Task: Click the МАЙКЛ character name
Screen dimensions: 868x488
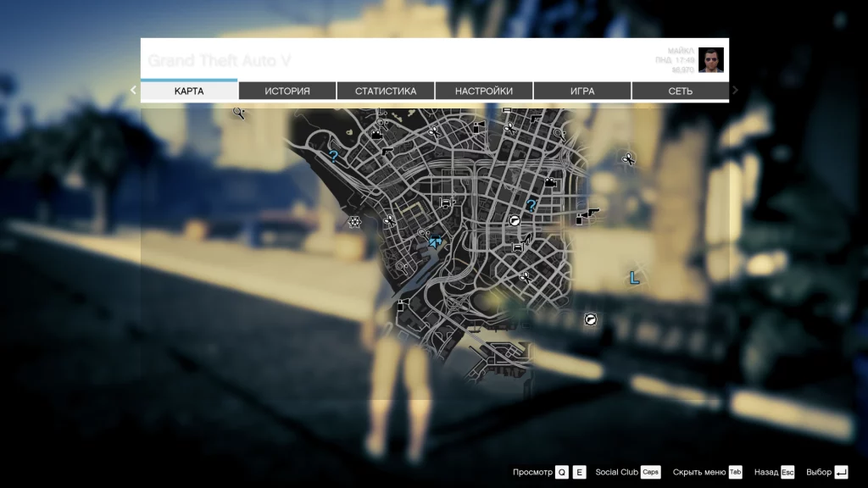Action: (x=681, y=50)
